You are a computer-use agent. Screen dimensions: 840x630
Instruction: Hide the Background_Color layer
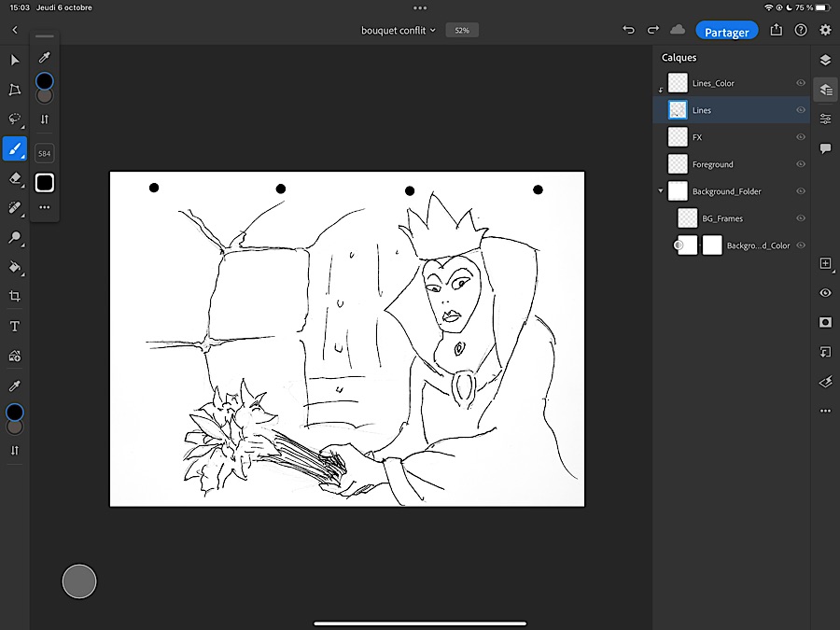[x=801, y=245]
